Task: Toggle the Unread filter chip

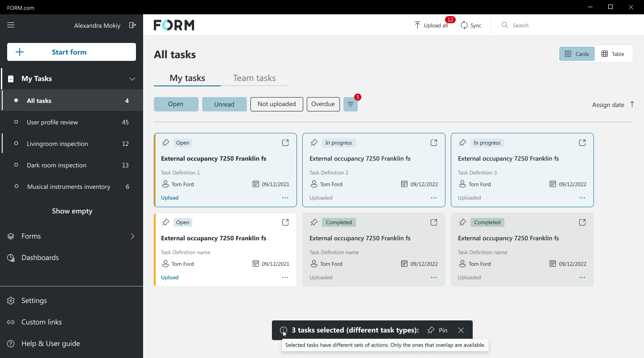Action: click(224, 104)
